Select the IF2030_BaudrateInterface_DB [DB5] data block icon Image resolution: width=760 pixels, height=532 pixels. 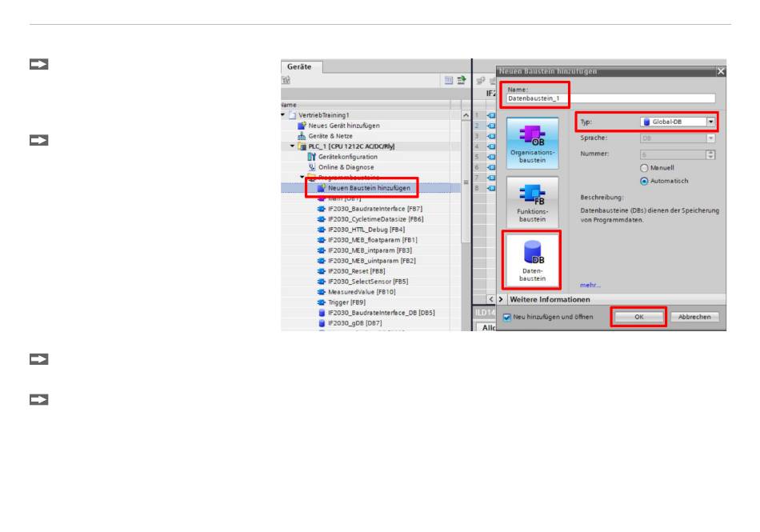click(322, 313)
